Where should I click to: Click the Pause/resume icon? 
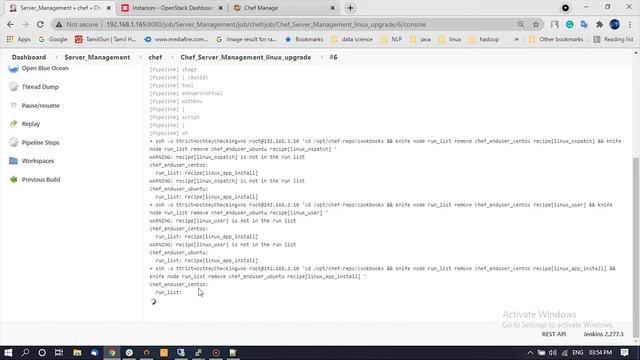(x=13, y=105)
